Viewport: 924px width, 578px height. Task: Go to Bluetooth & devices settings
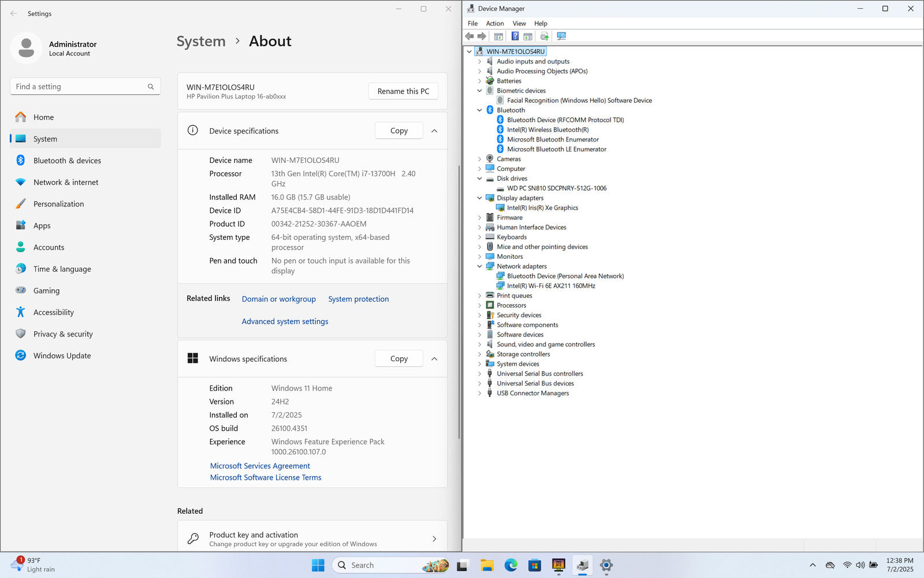click(x=67, y=161)
